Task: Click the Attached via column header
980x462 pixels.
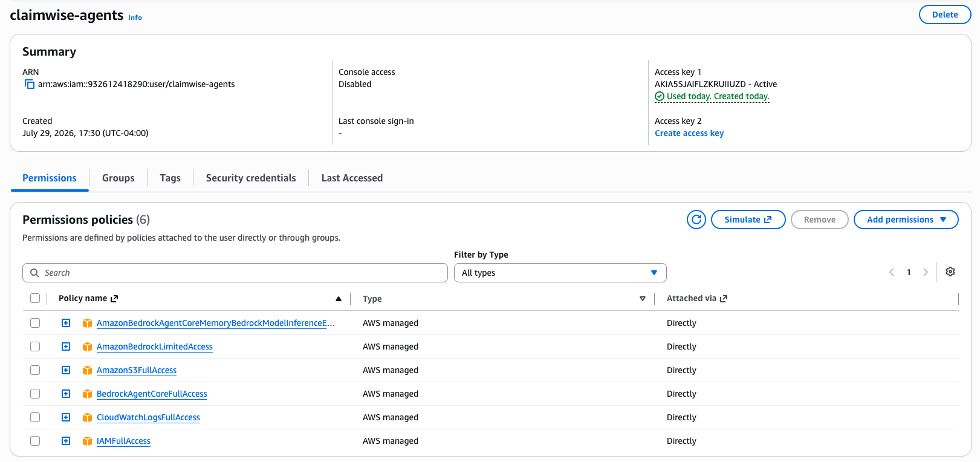Action: coord(692,298)
